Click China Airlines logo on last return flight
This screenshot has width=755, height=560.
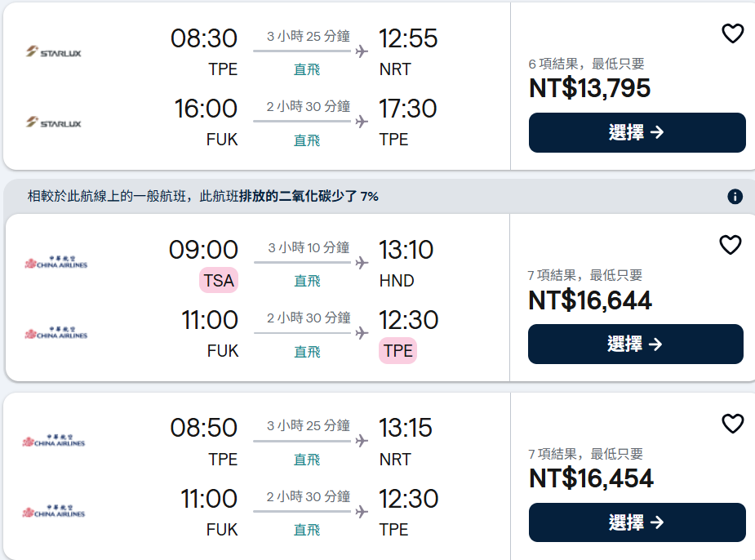(54, 513)
